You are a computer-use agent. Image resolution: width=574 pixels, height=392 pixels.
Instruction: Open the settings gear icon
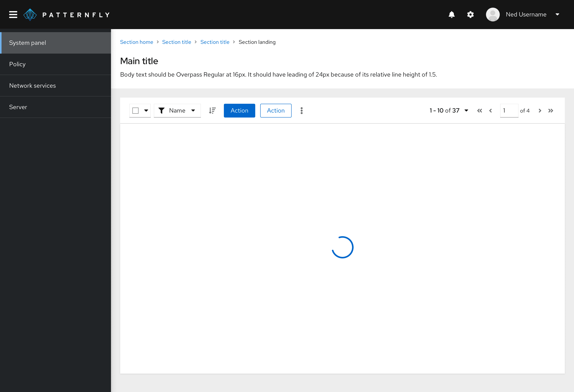471,14
